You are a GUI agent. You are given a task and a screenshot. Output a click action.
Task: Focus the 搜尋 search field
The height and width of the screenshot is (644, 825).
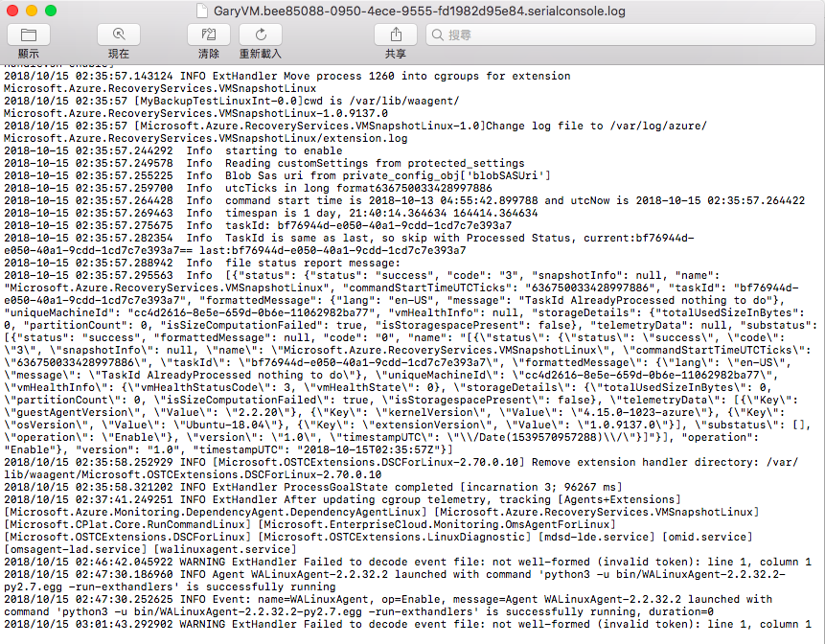point(621,35)
